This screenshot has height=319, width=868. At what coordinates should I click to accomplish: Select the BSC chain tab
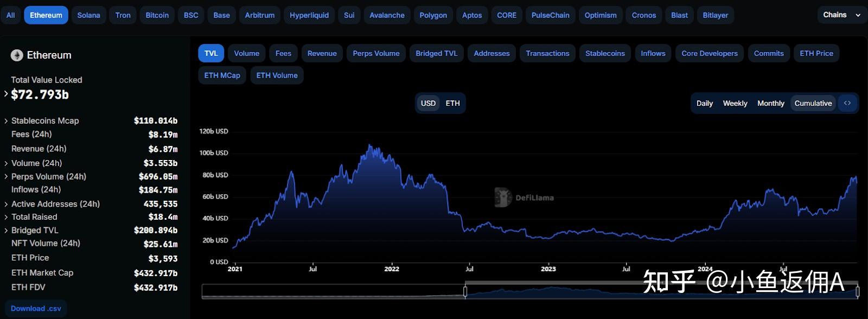191,15
